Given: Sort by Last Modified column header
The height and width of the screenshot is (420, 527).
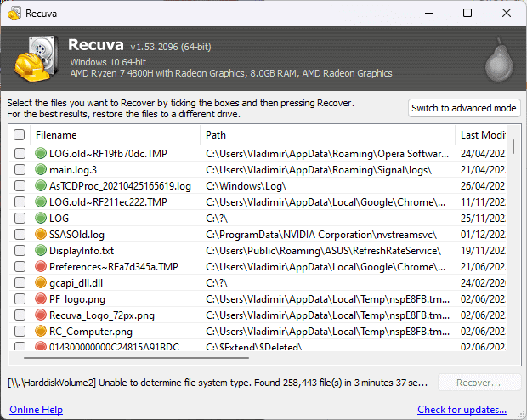Looking at the screenshot, I should click(x=481, y=135).
